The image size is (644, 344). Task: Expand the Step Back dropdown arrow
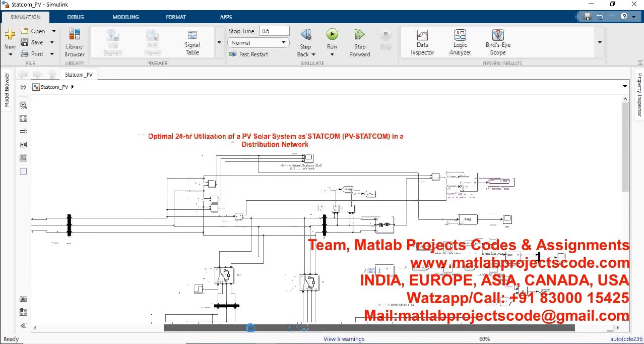313,54
